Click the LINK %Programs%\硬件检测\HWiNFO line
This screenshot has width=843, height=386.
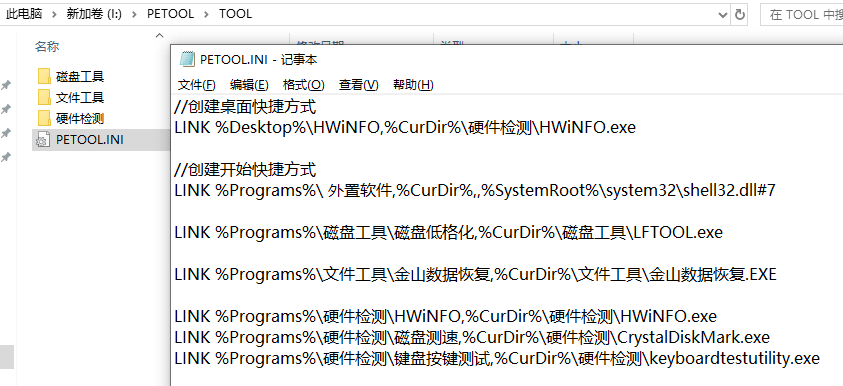click(x=446, y=316)
